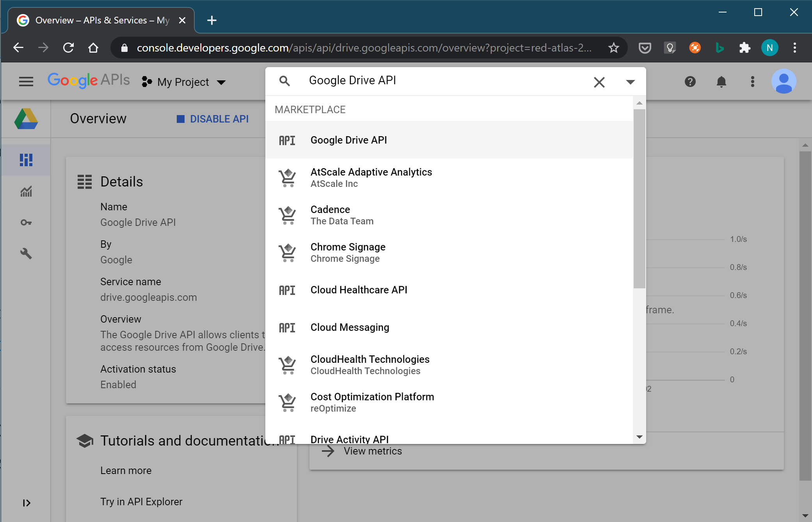The width and height of the screenshot is (812, 522).
Task: Click the help question mark icon
Action: pos(690,82)
